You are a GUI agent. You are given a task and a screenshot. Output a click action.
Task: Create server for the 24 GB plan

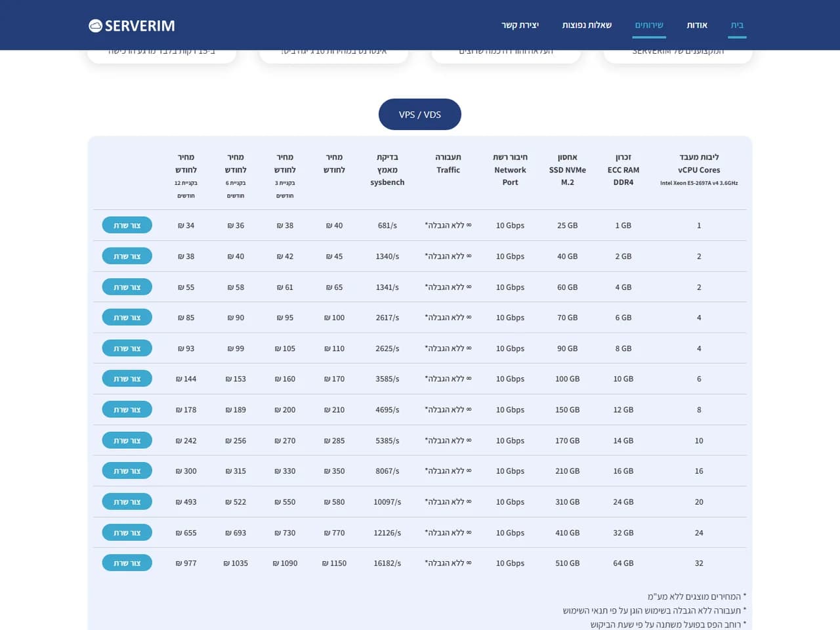(x=127, y=501)
